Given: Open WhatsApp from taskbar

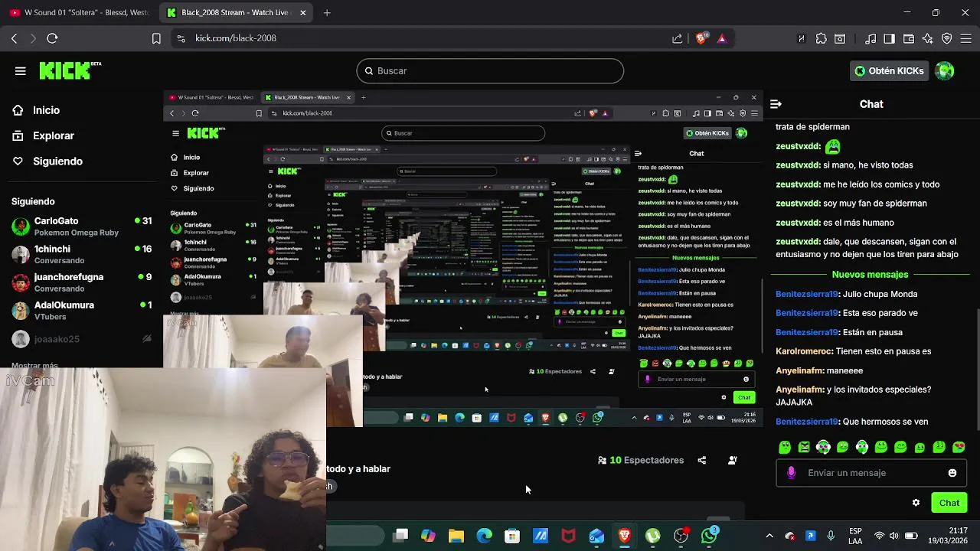Looking at the screenshot, I should (x=709, y=536).
